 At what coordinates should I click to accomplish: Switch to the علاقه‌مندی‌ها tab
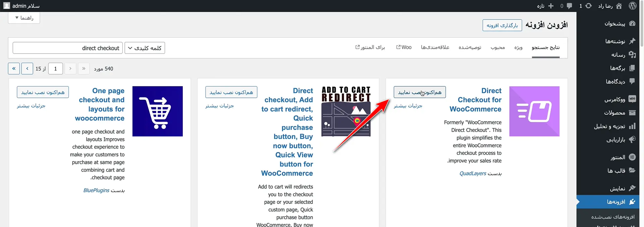click(435, 48)
